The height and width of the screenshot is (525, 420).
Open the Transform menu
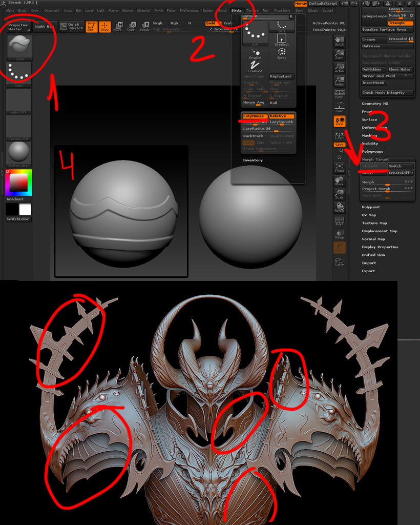point(282,11)
